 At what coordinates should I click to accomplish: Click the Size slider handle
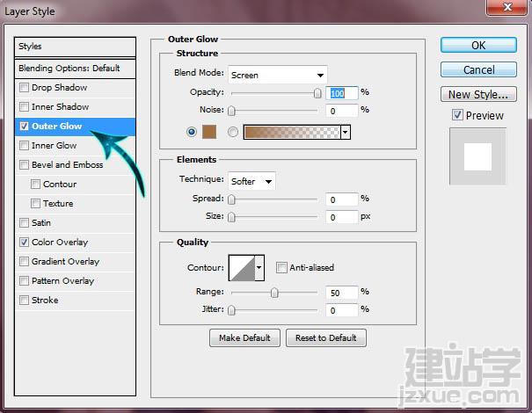231,217
